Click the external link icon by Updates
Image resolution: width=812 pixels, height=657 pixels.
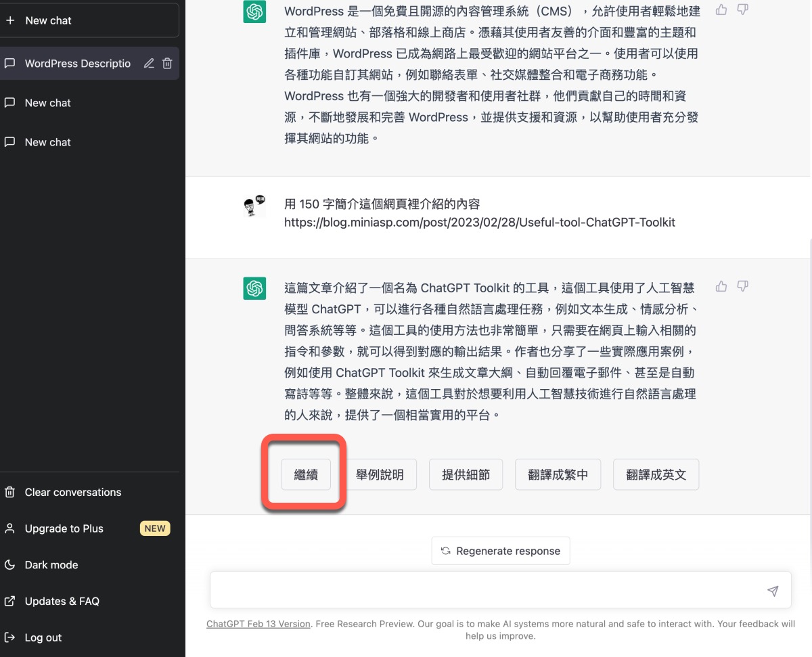pyautogui.click(x=9, y=601)
